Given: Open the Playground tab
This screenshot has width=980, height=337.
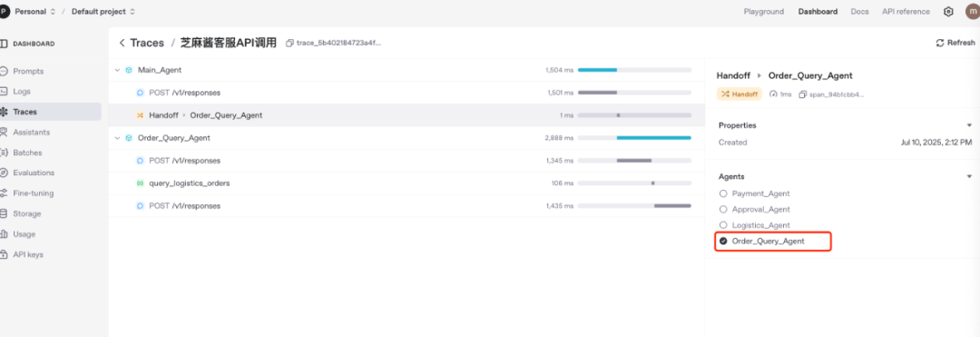Looking at the screenshot, I should [x=764, y=11].
